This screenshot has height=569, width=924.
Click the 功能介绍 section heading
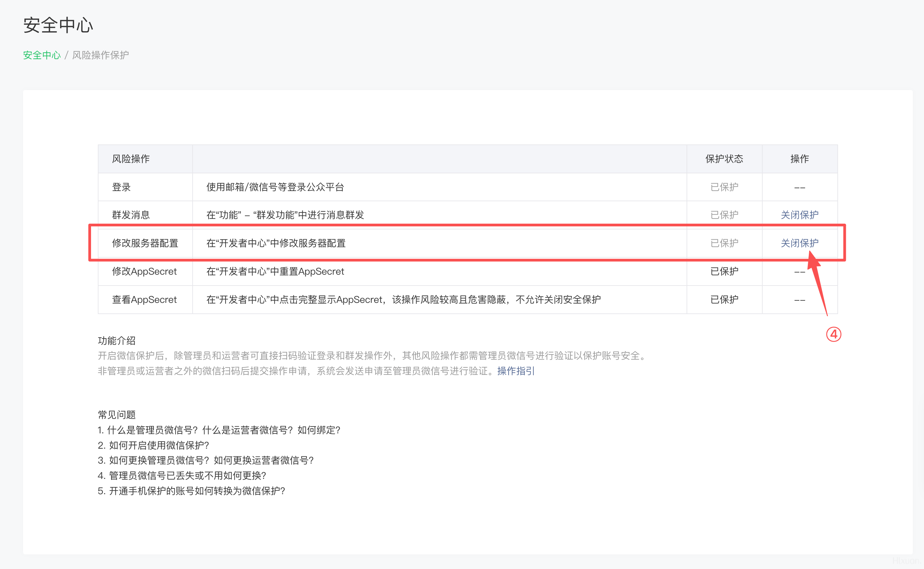coord(117,341)
